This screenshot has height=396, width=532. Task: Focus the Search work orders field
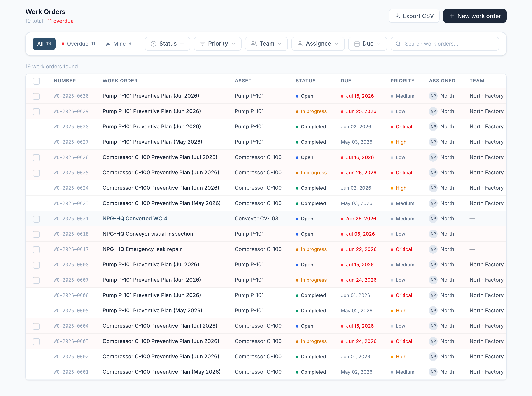[x=445, y=44]
